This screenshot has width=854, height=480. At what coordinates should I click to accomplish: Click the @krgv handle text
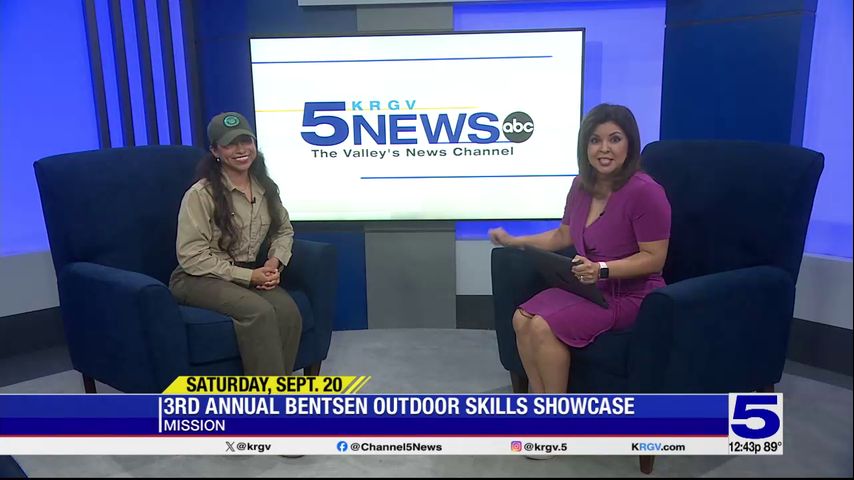click(x=254, y=446)
